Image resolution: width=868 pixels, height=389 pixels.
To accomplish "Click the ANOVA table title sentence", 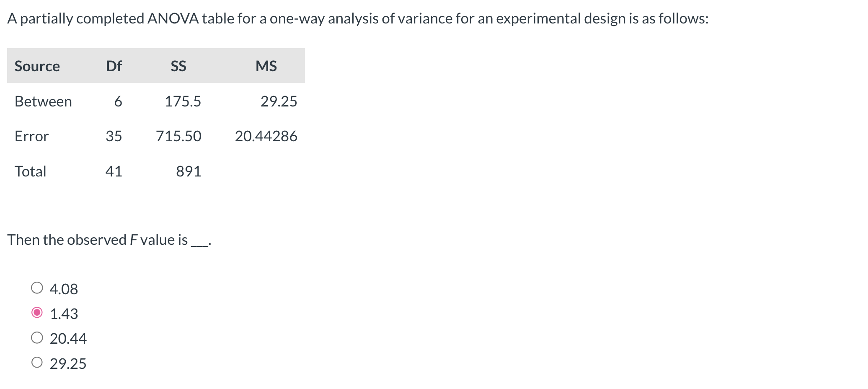I will click(x=357, y=18).
